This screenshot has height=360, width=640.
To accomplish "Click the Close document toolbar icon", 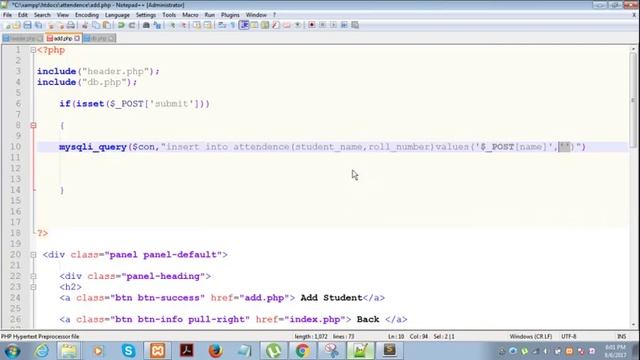I will (x=51, y=25).
